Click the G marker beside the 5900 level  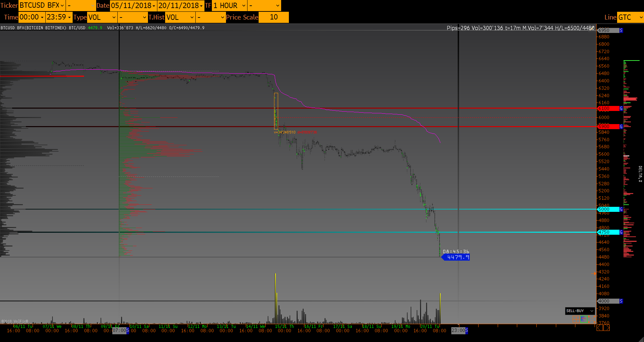[621, 126]
